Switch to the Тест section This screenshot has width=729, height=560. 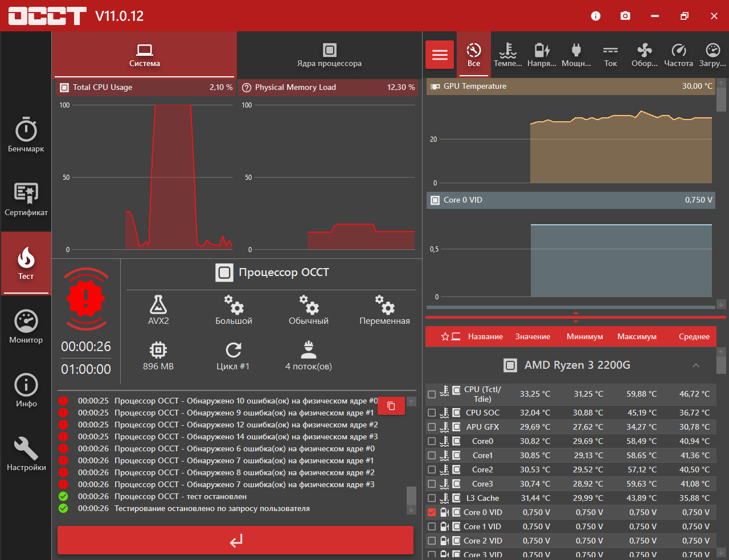[26, 263]
